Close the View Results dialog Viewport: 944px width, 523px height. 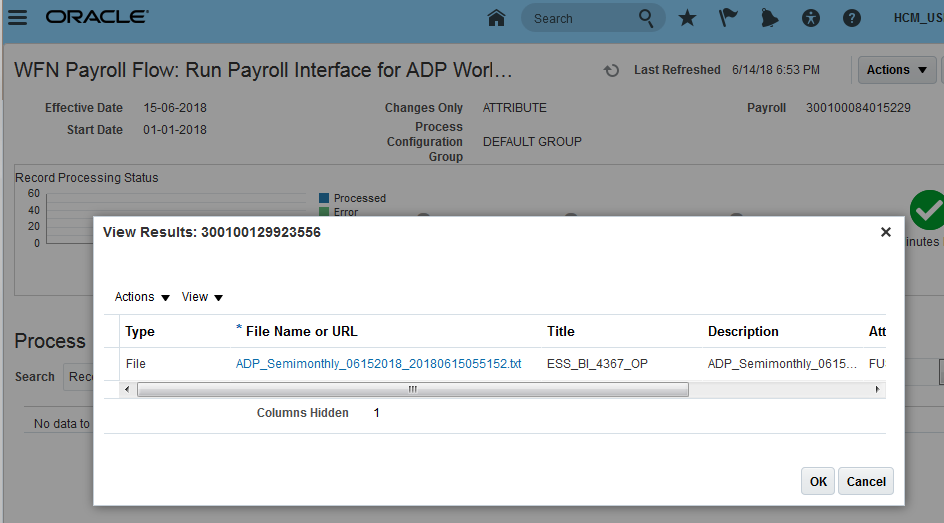click(x=885, y=232)
